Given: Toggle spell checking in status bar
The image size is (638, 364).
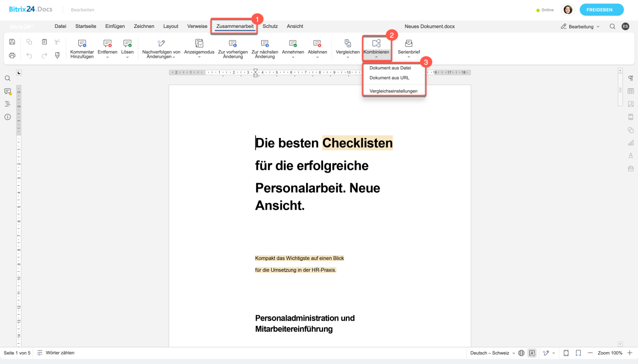Looking at the screenshot, I should tap(532, 353).
